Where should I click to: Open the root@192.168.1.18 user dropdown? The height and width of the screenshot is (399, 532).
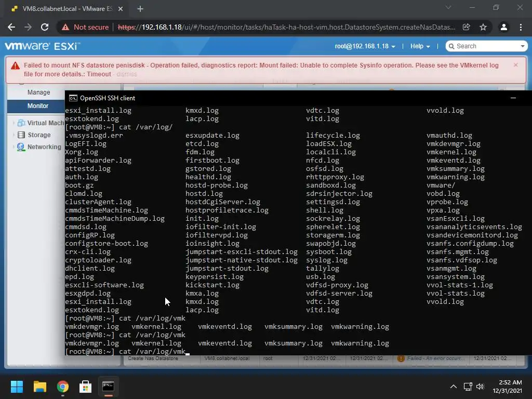point(365,46)
